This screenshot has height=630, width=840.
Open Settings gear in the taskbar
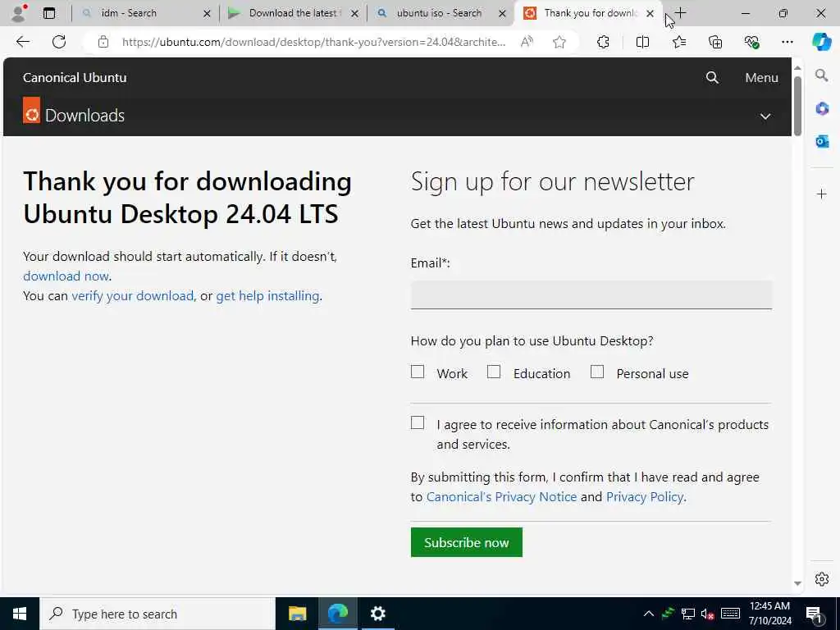point(377,614)
